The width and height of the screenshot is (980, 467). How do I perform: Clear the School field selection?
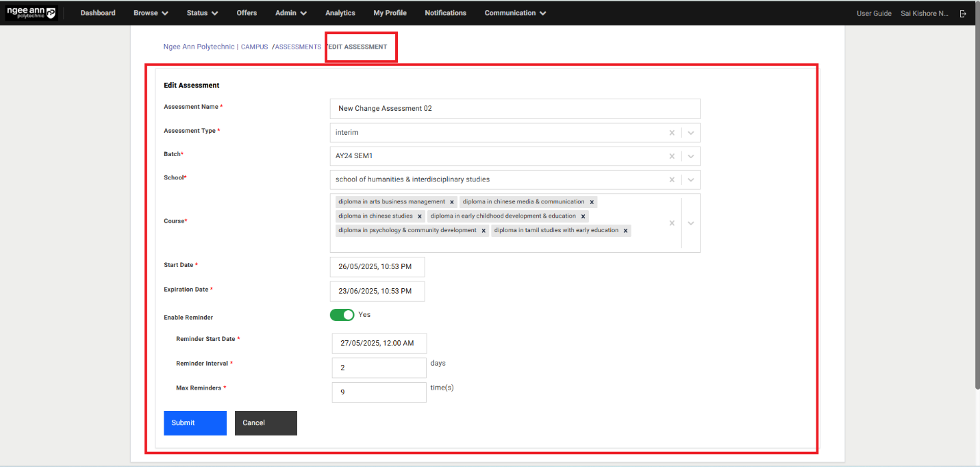tap(672, 180)
